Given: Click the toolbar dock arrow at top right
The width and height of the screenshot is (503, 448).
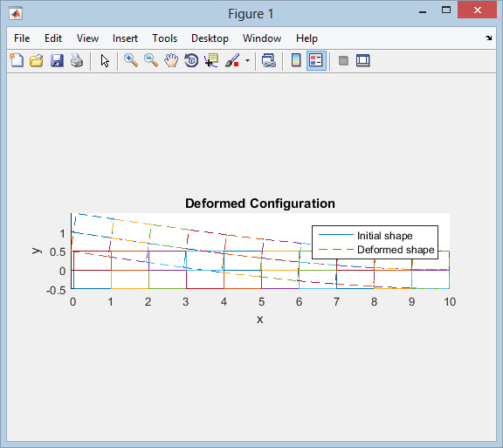Looking at the screenshot, I should 488,38.
